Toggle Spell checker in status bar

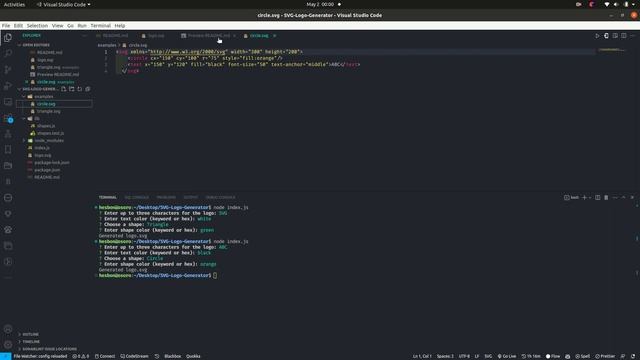[583, 356]
